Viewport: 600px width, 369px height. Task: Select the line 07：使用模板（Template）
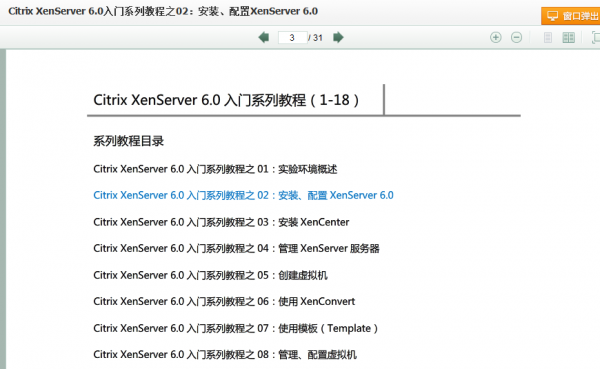coord(236,328)
